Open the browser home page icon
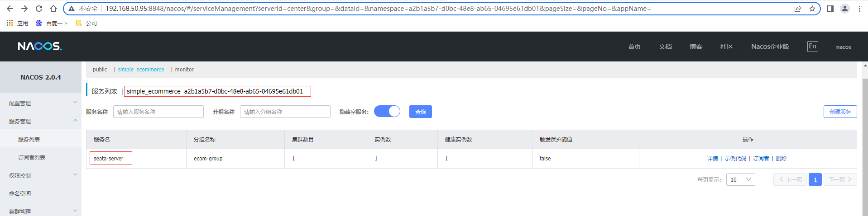 pyautogui.click(x=53, y=9)
